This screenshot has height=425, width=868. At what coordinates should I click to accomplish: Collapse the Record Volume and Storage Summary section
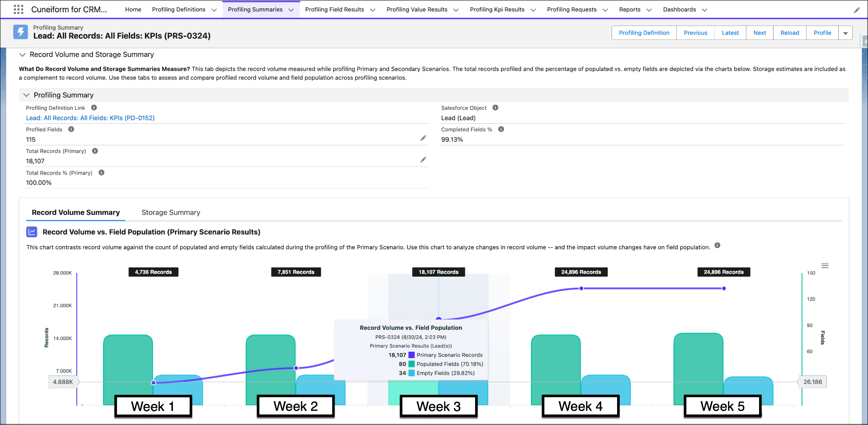22,55
